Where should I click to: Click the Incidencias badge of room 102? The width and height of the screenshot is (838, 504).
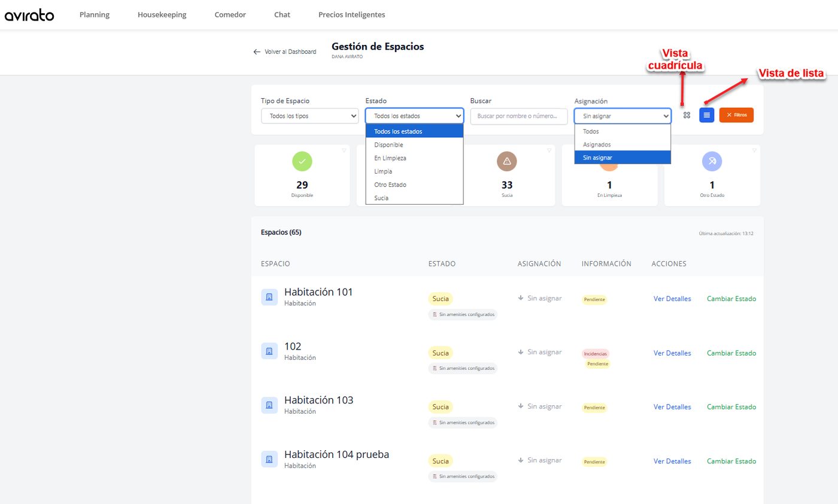(596, 354)
